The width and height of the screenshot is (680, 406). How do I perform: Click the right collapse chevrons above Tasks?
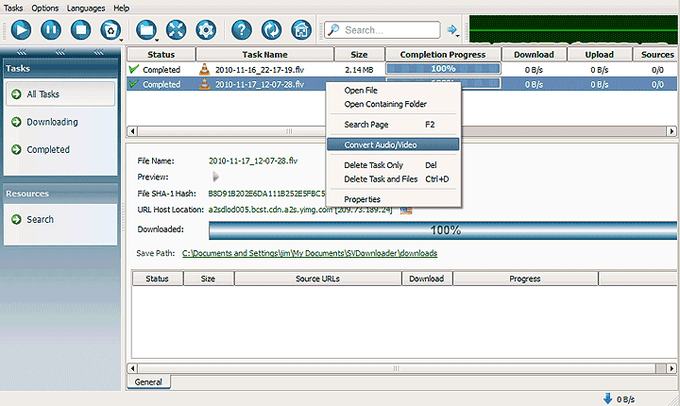[x=99, y=52]
